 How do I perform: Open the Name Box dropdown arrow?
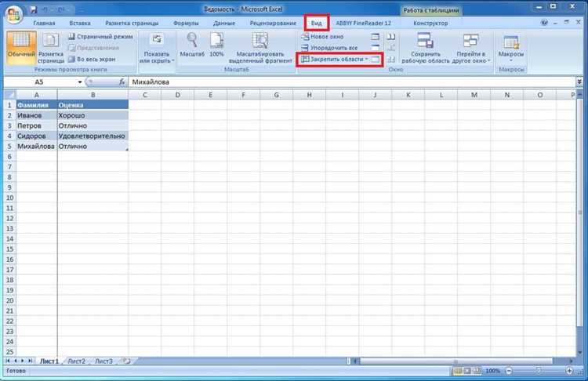(80, 82)
